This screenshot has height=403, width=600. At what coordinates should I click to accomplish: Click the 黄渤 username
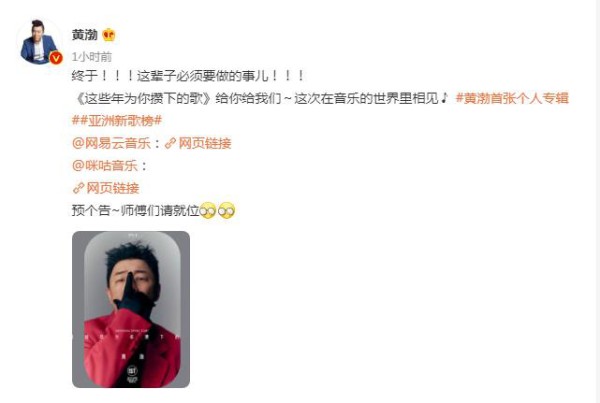coord(85,35)
